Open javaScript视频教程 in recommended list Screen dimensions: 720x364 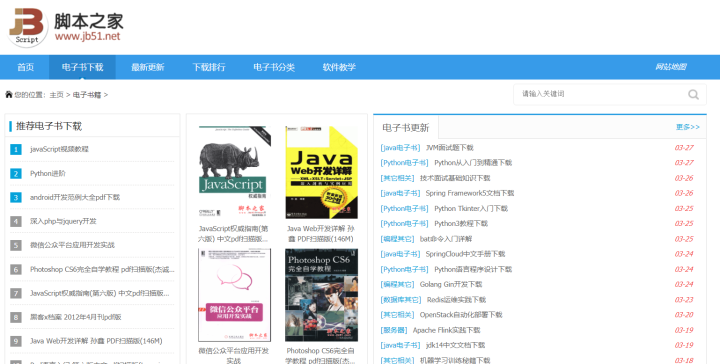pyautogui.click(x=59, y=149)
